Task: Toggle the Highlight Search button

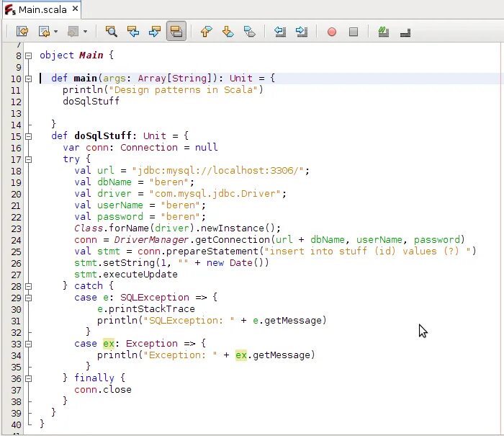Action: (176, 31)
